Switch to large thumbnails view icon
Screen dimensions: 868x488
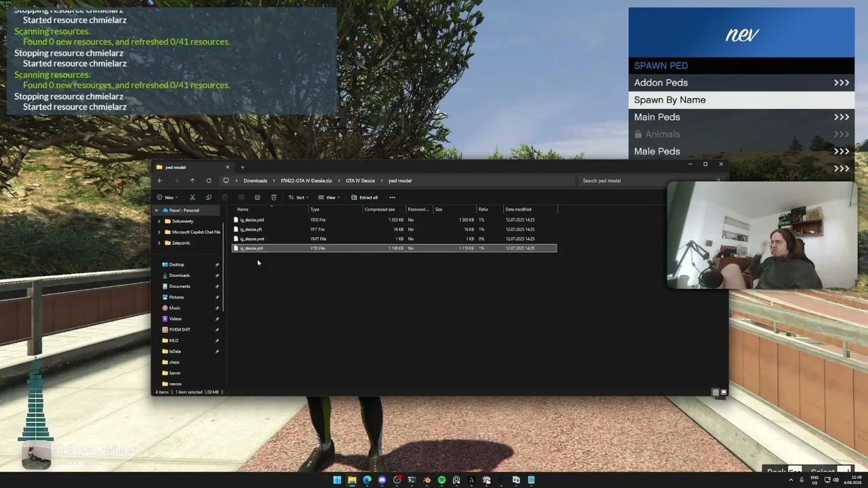tap(724, 392)
